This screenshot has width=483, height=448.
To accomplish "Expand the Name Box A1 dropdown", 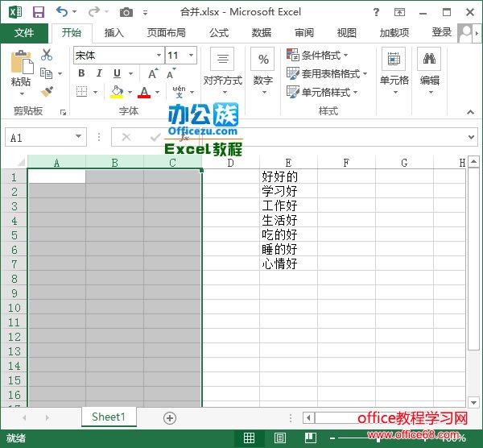I will pos(78,138).
